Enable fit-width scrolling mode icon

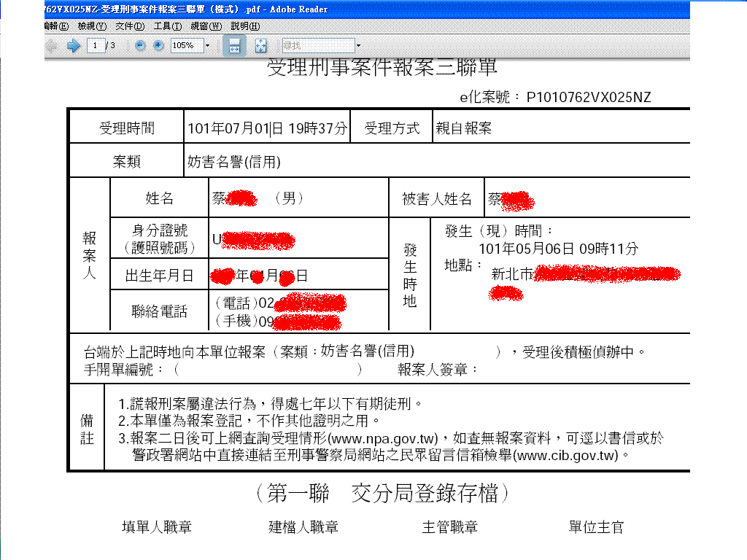[x=234, y=46]
